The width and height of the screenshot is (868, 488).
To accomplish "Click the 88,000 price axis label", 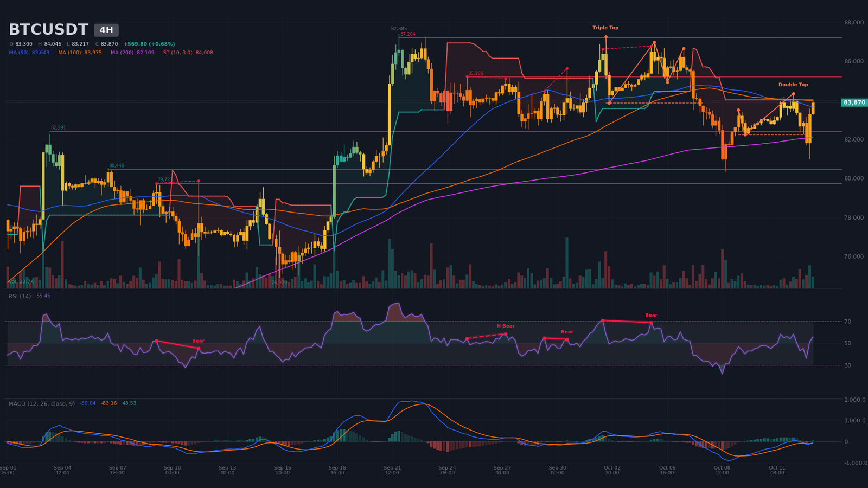I will point(854,22).
